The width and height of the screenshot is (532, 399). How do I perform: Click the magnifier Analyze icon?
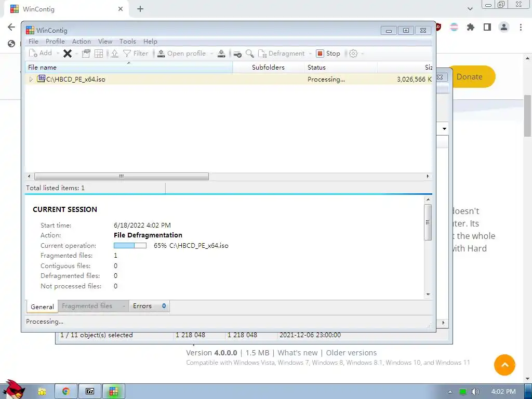pos(250,54)
